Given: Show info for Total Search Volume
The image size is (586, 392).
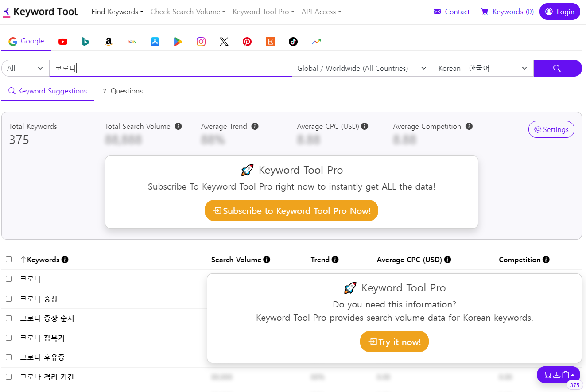Looking at the screenshot, I should coord(179,126).
